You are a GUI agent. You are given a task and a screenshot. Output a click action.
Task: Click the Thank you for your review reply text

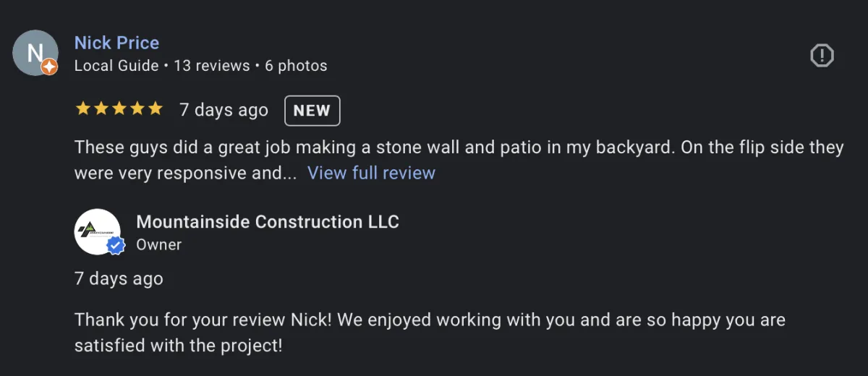click(x=430, y=333)
